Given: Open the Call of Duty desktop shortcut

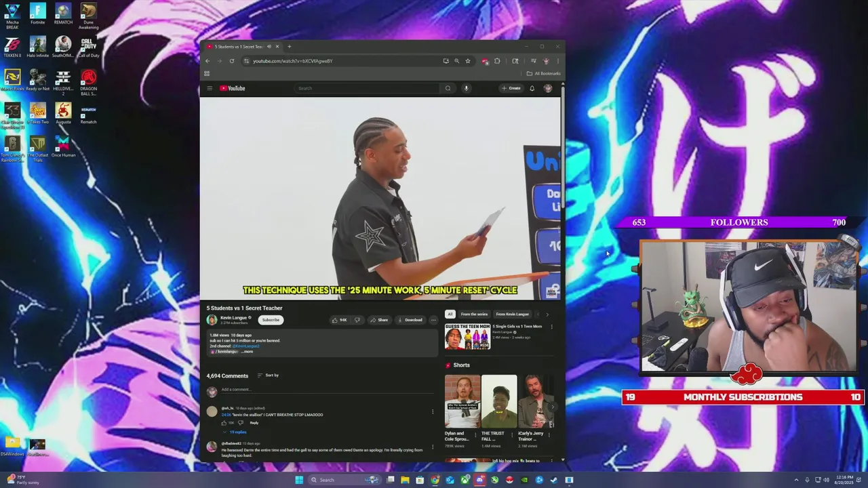Looking at the screenshot, I should 88,47.
